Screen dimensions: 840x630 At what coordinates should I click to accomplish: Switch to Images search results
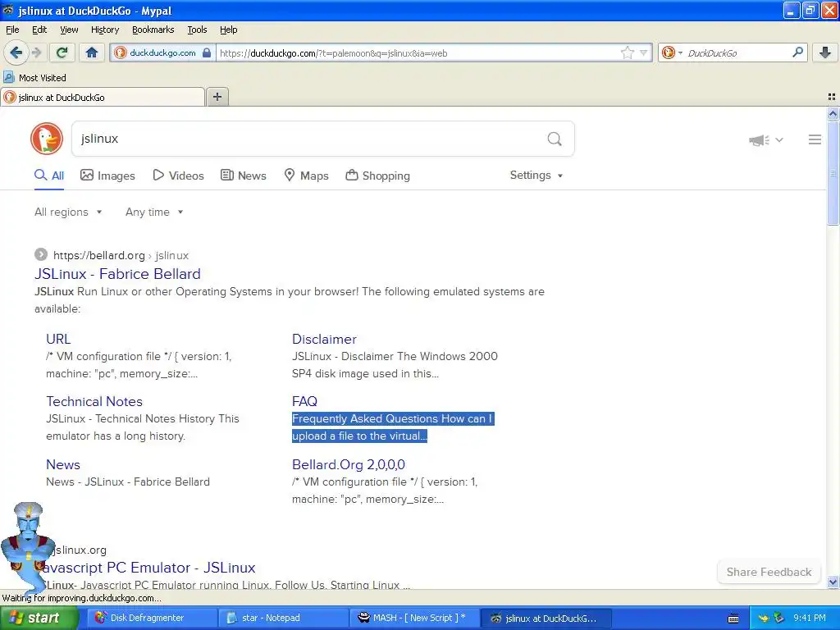tap(107, 176)
